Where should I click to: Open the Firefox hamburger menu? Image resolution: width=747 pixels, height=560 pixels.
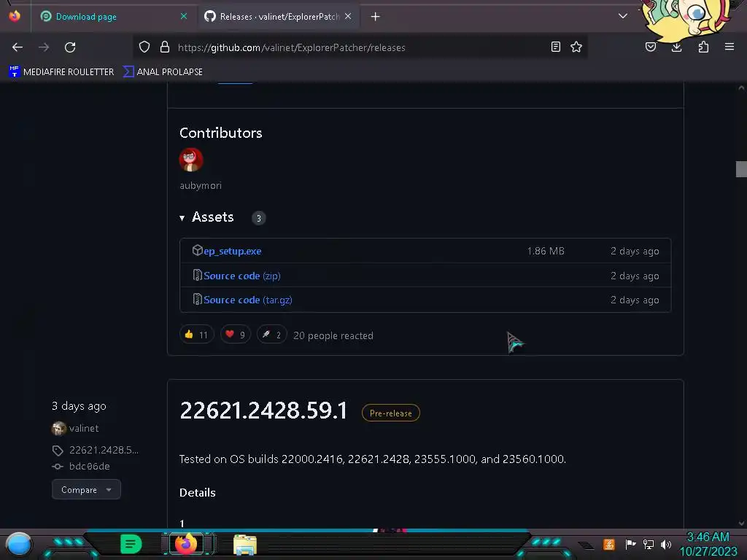click(729, 47)
